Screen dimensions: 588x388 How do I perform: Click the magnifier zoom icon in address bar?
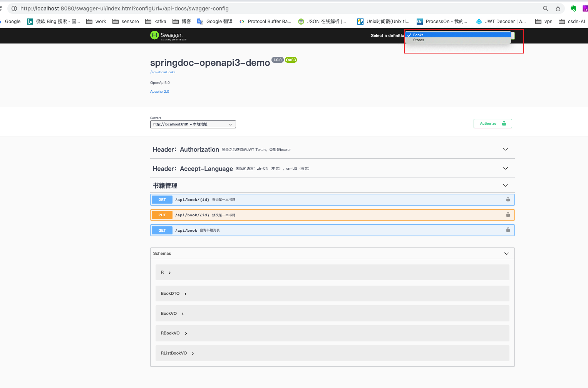coord(545,8)
